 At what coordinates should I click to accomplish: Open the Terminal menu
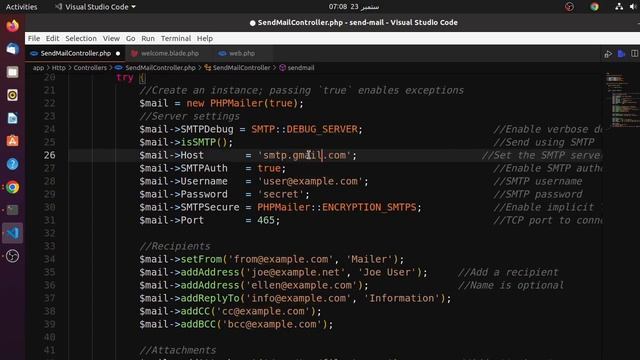coord(176,38)
